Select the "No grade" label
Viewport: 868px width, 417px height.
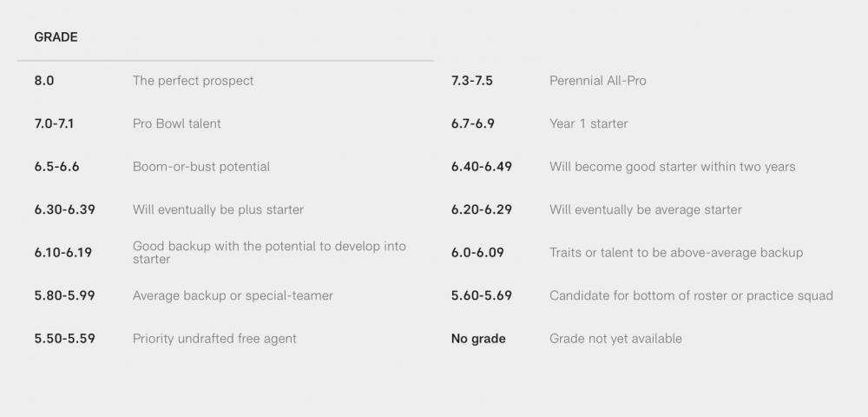(x=477, y=339)
